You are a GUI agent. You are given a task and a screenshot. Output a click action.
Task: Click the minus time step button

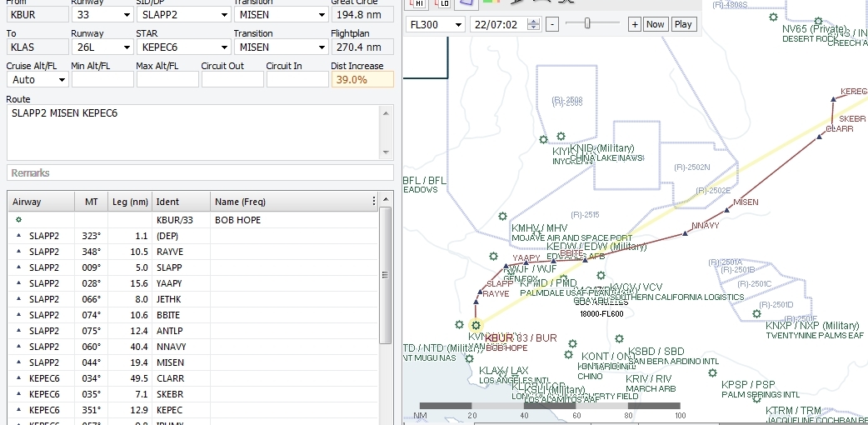tap(552, 24)
